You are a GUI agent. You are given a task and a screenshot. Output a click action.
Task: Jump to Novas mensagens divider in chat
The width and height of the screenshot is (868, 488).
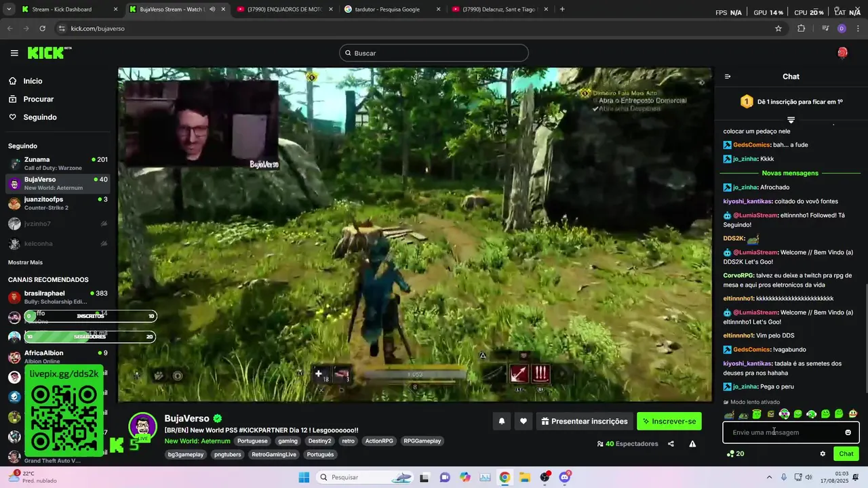(790, 173)
